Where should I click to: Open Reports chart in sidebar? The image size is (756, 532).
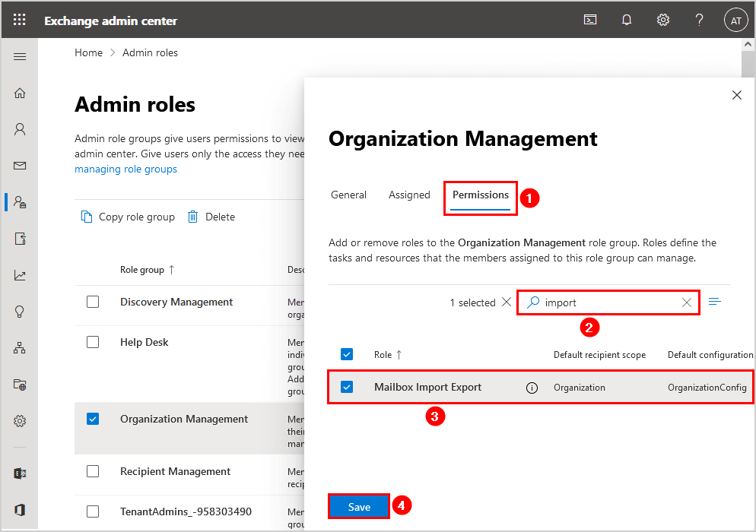(x=20, y=275)
